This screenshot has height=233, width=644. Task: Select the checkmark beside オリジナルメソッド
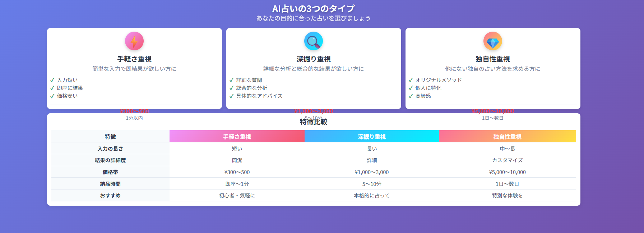pos(410,80)
